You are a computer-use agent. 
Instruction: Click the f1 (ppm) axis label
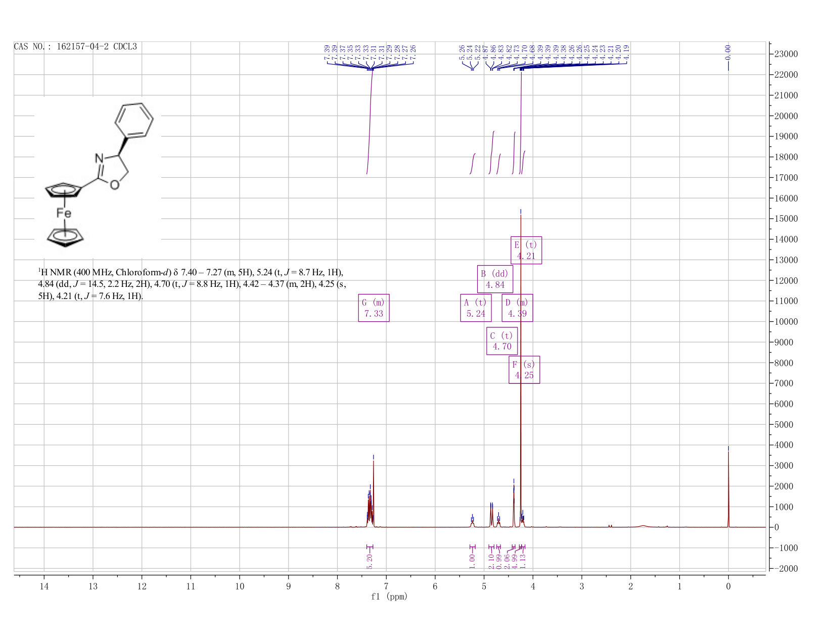coord(389,597)
